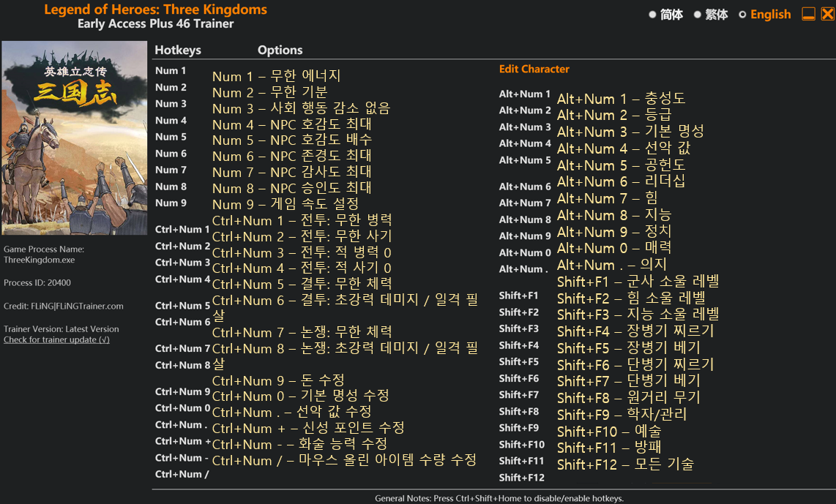Click option Ctrl+Num 2 – 전투: 무한 사기

[302, 236]
